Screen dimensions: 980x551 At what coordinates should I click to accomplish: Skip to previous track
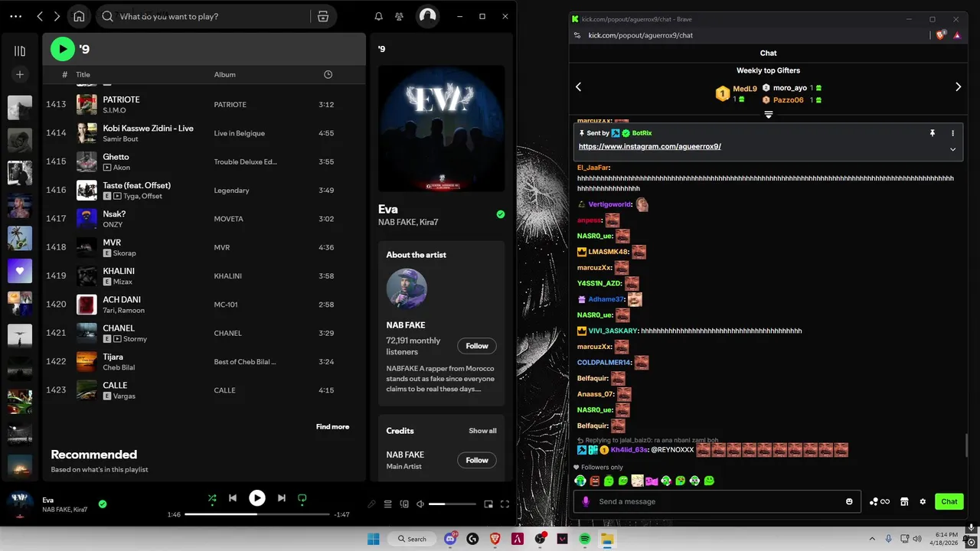233,498
